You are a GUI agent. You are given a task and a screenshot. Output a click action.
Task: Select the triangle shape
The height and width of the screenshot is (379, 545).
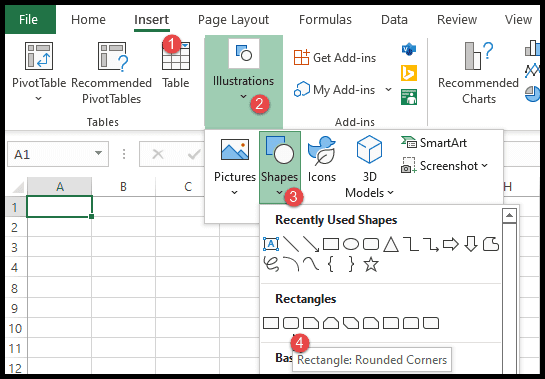tap(391, 244)
